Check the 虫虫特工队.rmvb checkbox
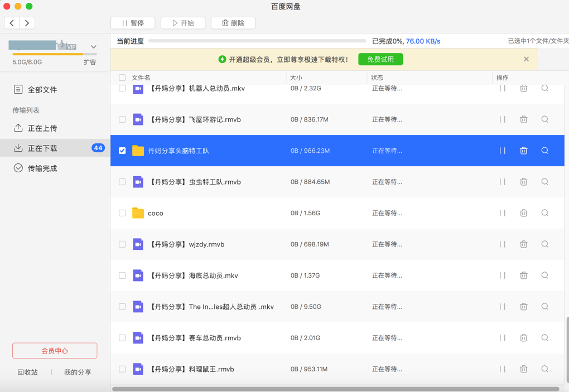 122,182
